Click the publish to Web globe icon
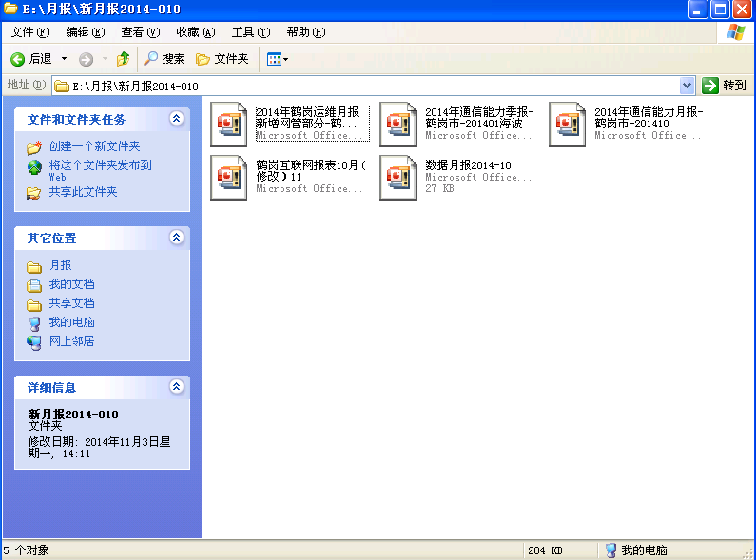 pyautogui.click(x=33, y=167)
